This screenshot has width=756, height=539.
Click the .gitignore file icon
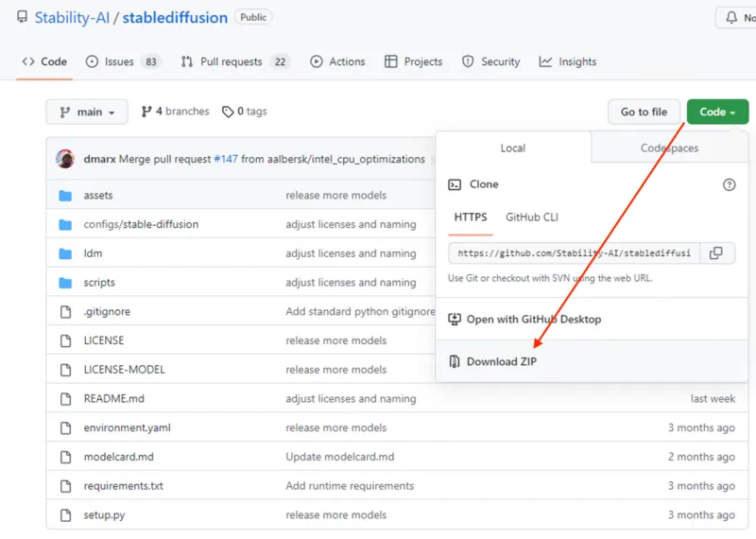(x=65, y=312)
